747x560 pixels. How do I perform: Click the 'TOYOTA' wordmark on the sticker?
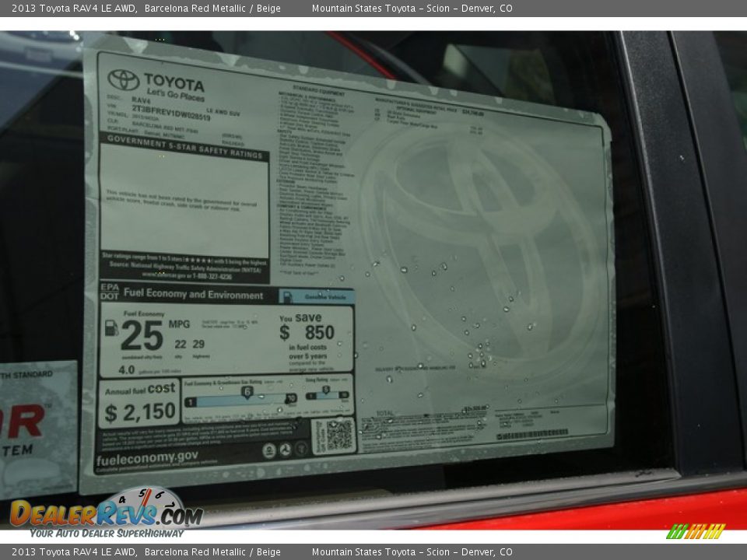(174, 83)
